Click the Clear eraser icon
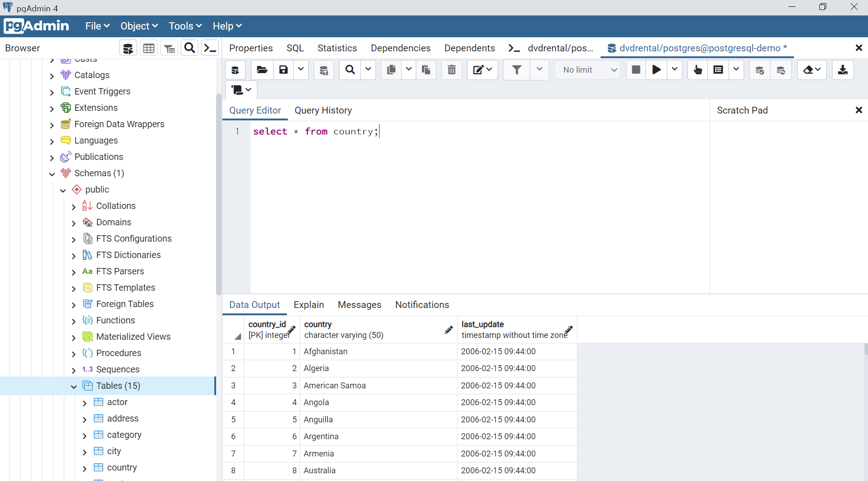This screenshot has width=868, height=481. tap(812, 70)
